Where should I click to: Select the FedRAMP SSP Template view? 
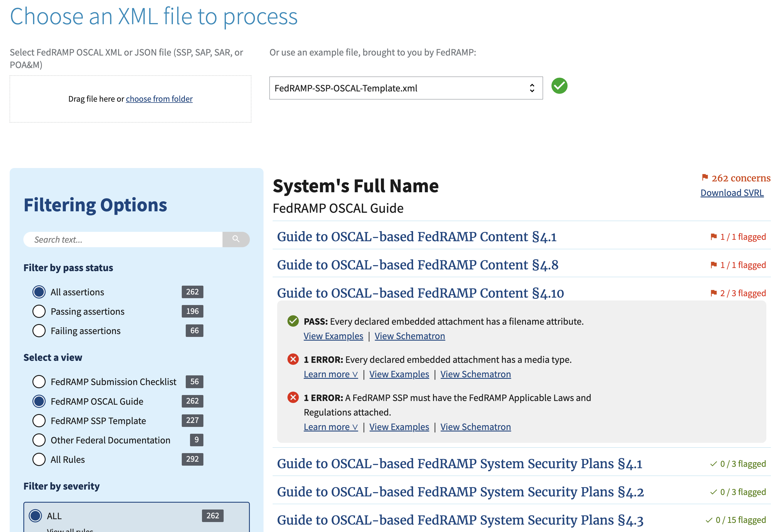click(39, 421)
